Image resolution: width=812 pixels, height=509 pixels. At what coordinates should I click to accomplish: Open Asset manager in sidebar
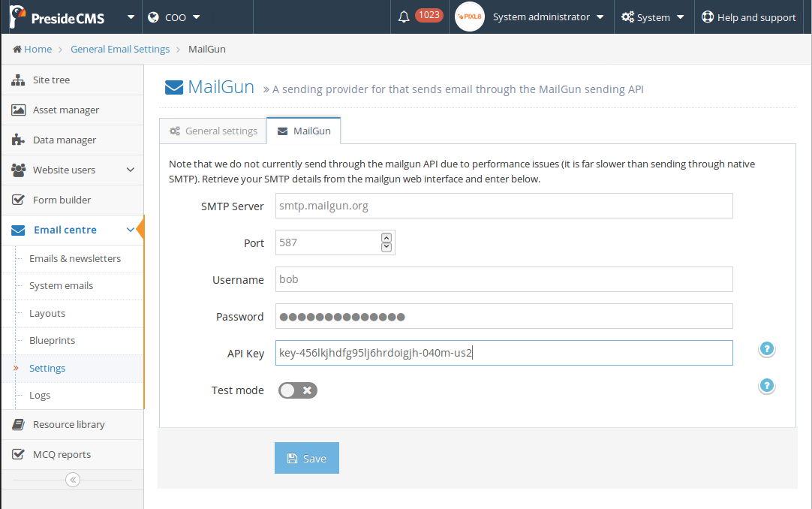[73, 110]
